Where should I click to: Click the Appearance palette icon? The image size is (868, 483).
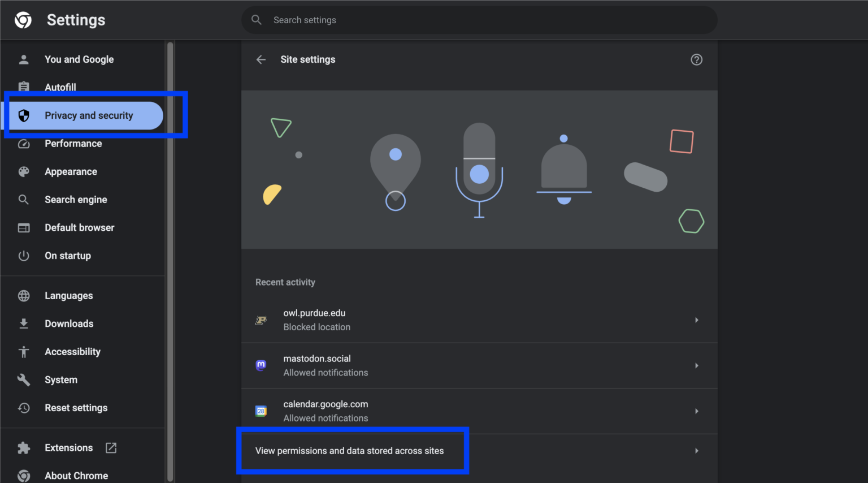pos(24,171)
